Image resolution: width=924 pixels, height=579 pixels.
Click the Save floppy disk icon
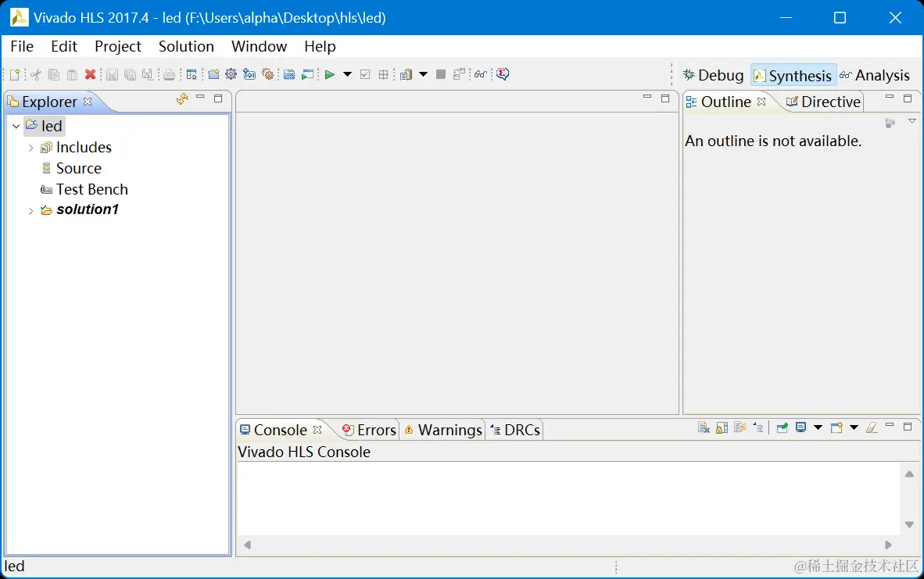point(112,74)
